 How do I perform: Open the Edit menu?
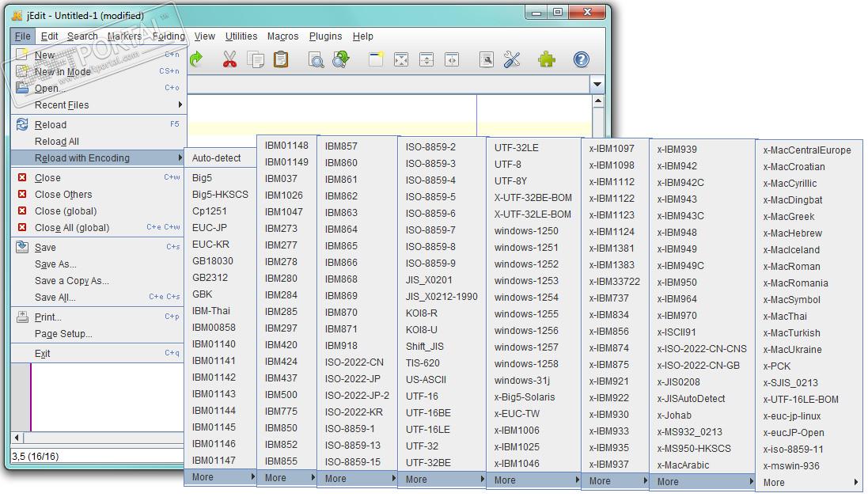point(49,36)
